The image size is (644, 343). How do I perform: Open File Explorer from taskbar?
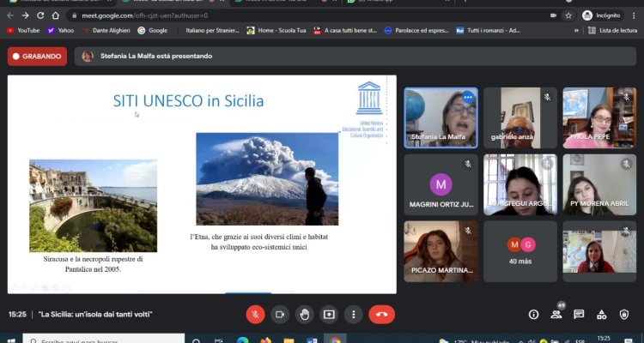point(289,340)
